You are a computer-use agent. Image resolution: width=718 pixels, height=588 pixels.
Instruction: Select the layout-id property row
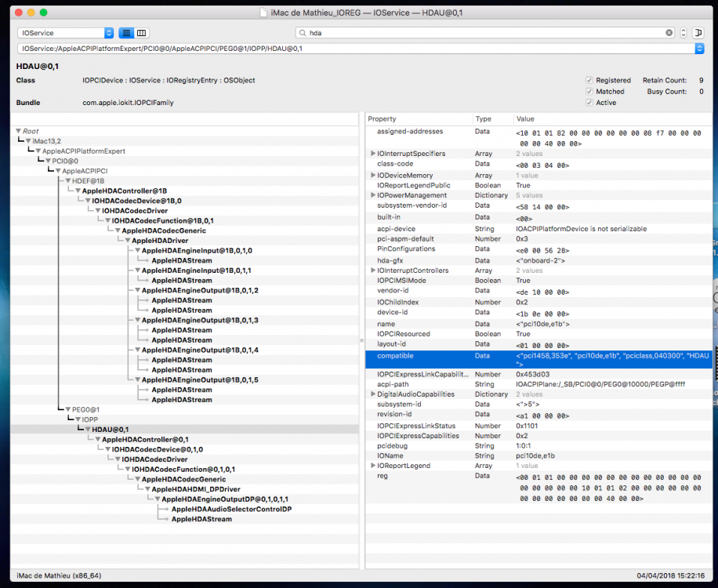539,344
